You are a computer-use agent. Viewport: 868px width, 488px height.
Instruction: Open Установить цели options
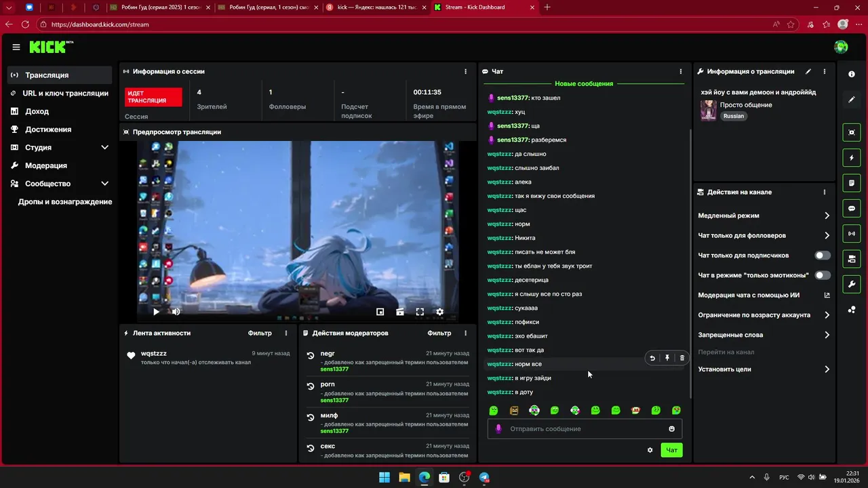pyautogui.click(x=764, y=369)
